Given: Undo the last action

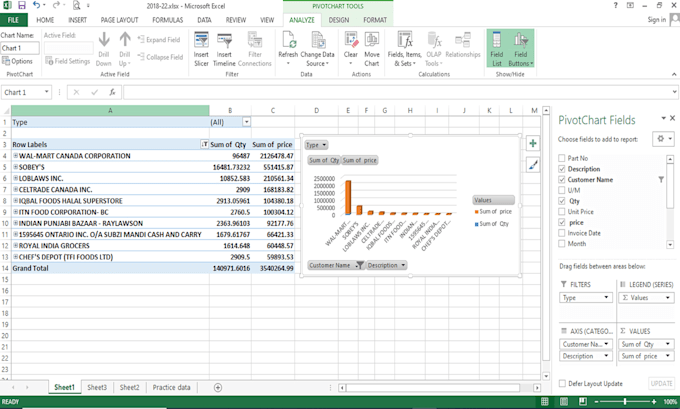Looking at the screenshot, I should [36, 6].
